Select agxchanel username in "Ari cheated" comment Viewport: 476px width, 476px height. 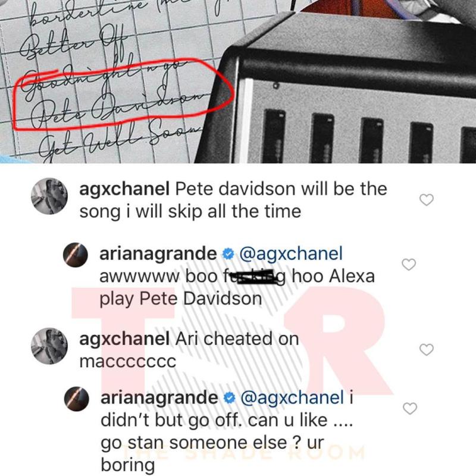pyautogui.click(x=124, y=339)
